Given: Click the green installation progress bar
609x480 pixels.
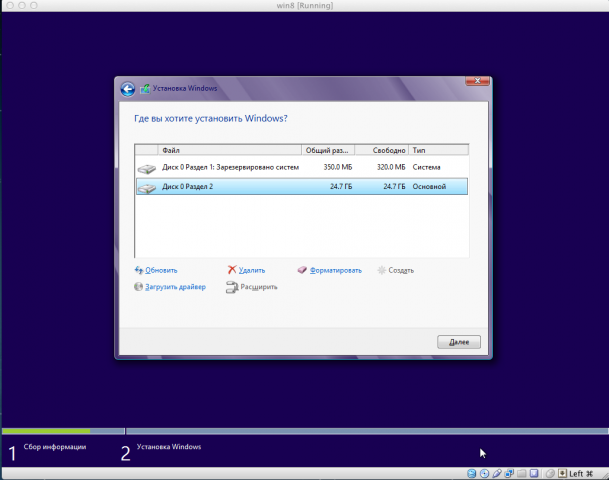Looking at the screenshot, I should pyautogui.click(x=46, y=431).
